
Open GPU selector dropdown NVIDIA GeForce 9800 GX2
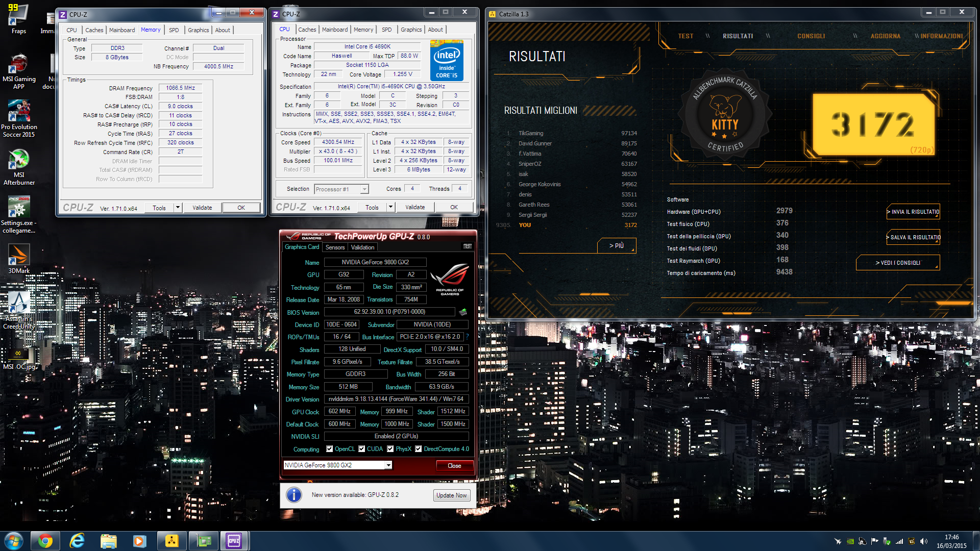pos(337,465)
